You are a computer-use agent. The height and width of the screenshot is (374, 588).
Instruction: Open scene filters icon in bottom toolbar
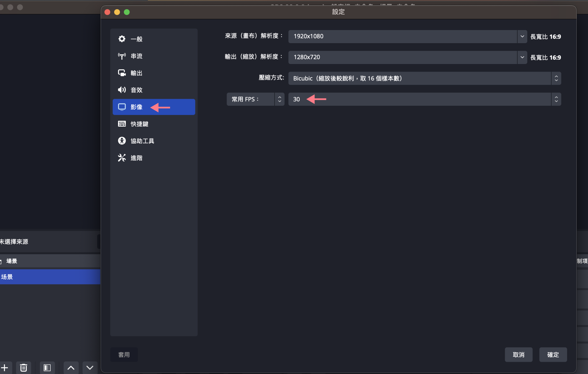click(x=47, y=368)
